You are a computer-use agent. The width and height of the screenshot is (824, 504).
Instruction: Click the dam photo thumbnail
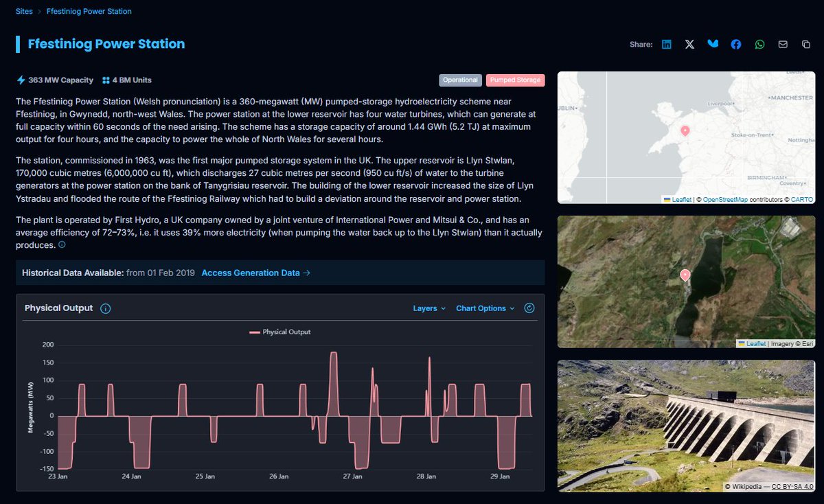pyautogui.click(x=687, y=426)
